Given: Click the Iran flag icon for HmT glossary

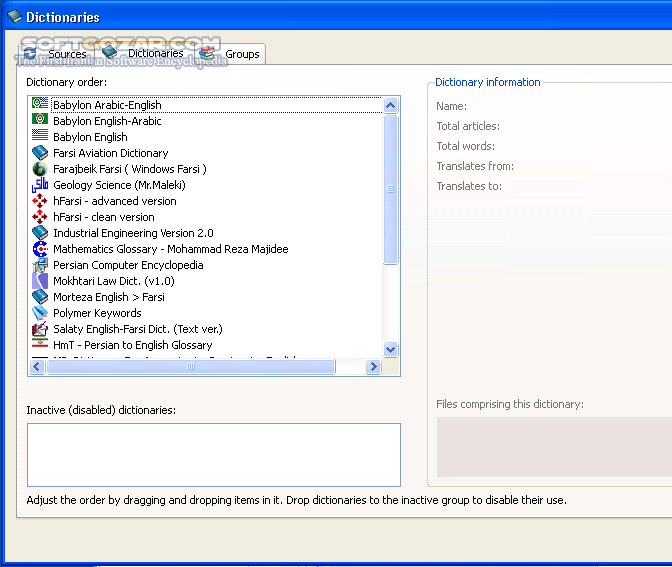Looking at the screenshot, I should click(x=40, y=343).
